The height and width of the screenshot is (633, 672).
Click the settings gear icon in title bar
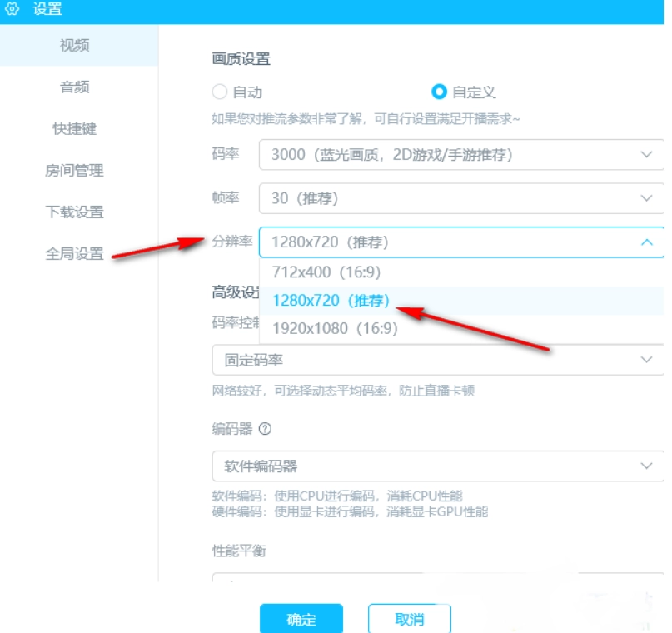[x=12, y=11]
